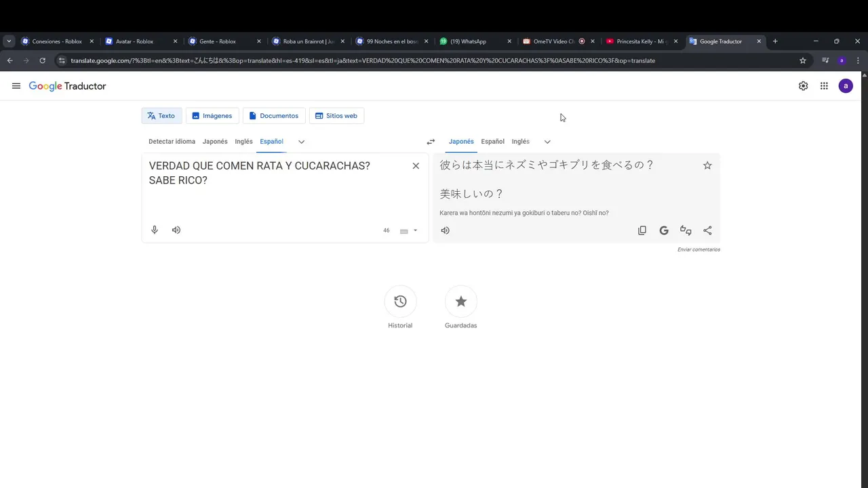Select Inglés as target language
Viewport: 868px width, 488px height.
point(520,142)
